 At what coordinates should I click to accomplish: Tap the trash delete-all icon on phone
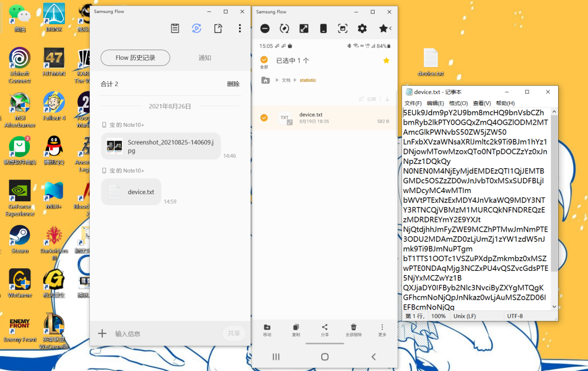(354, 330)
